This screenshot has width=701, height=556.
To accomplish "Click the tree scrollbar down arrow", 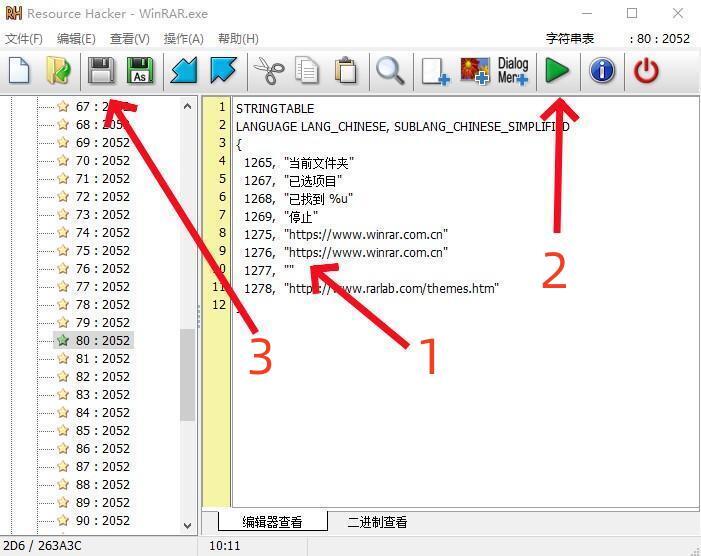I will click(188, 524).
